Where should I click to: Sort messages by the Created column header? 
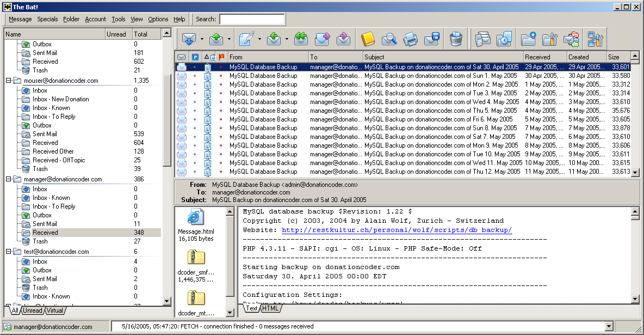(x=586, y=57)
